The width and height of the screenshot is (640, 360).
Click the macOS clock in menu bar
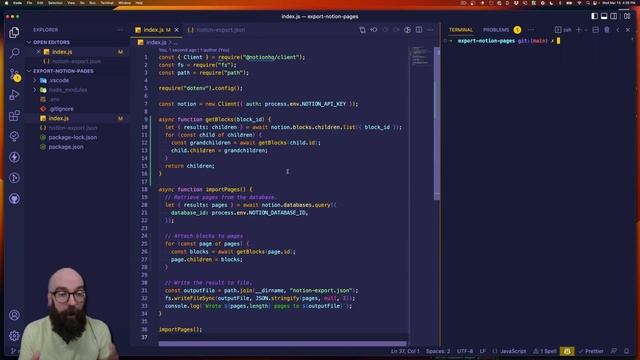pyautogui.click(x=618, y=2)
